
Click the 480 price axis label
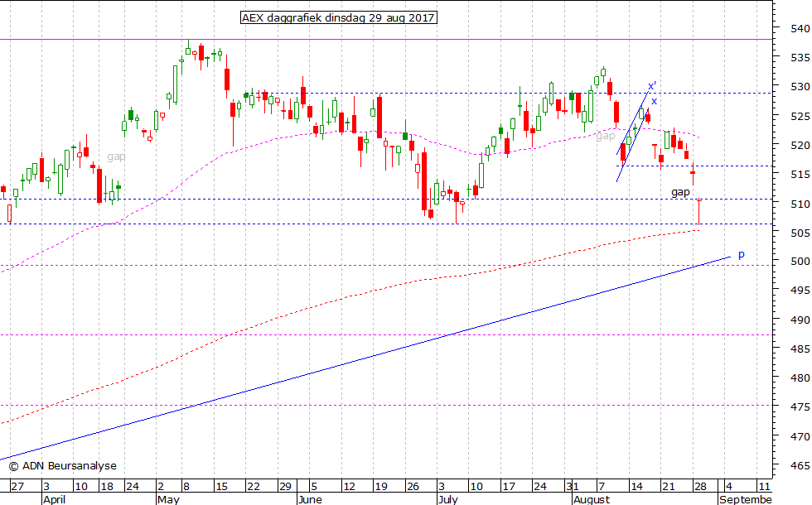800,378
